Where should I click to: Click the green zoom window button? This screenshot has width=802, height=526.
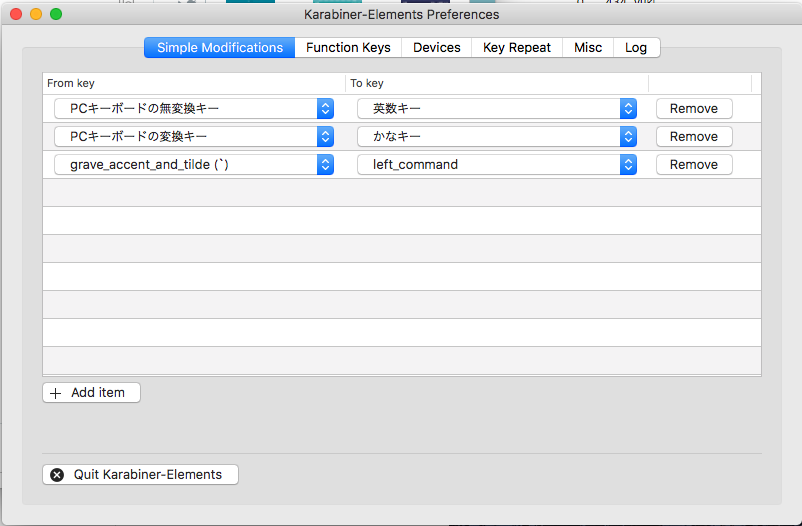[x=56, y=14]
